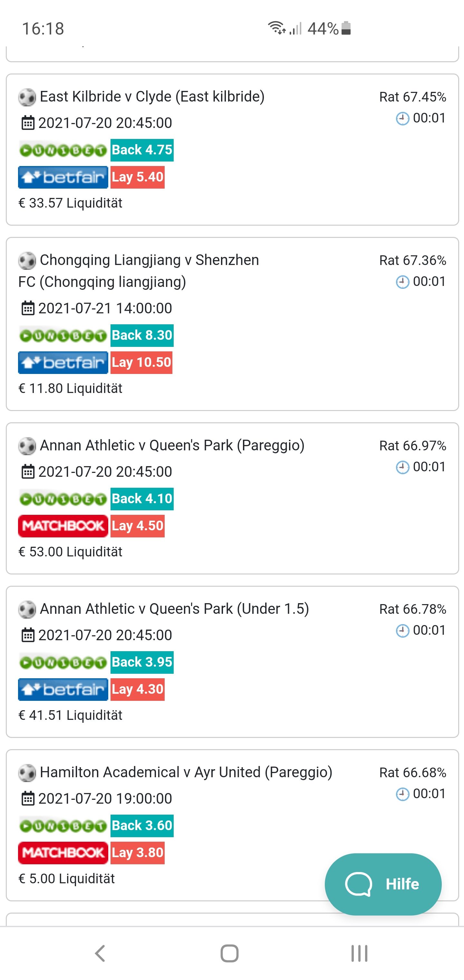Tap the Betfair logo in Annan Under 1.5 card
Image resolution: width=464 pixels, height=980 pixels.
[63, 689]
